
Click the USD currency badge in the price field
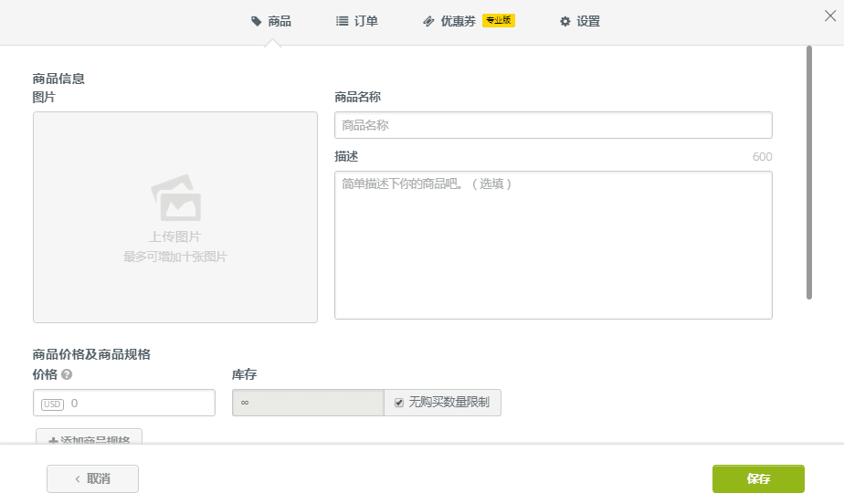tap(52, 404)
